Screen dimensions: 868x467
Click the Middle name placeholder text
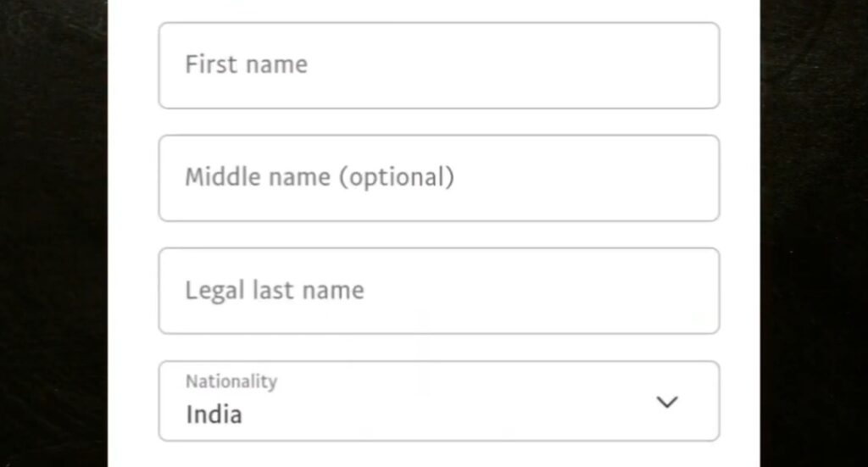click(320, 177)
